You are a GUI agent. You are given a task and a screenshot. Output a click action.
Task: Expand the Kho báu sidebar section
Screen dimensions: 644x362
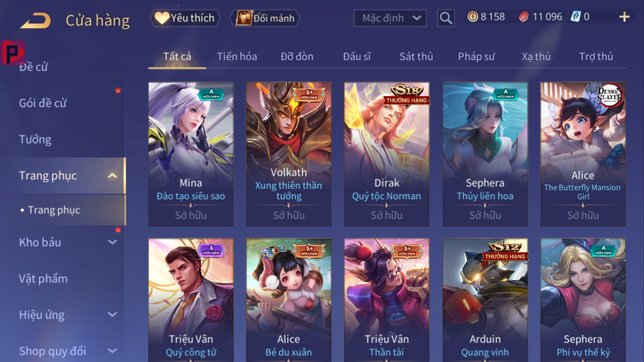pos(112,242)
